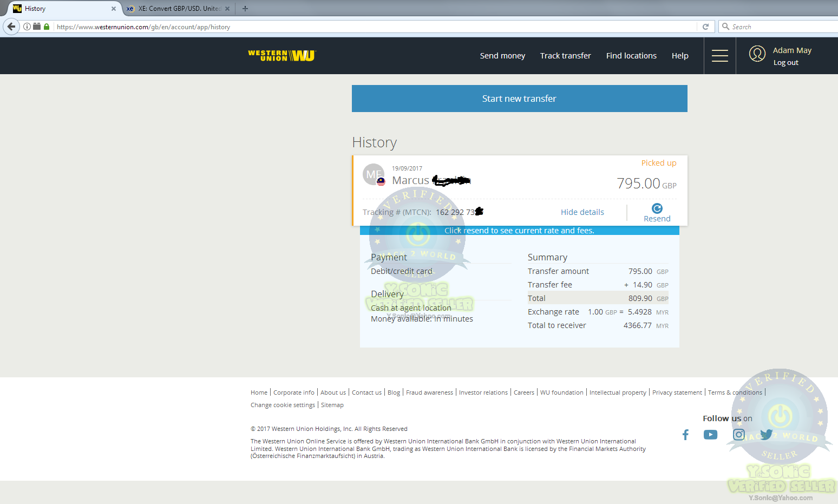Click the browser back arrow button

(x=11, y=27)
